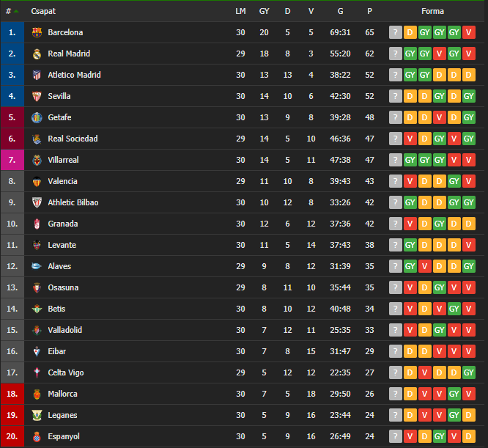Sort by the P points column header
Viewport: 488px width, 448px height.
pos(369,11)
